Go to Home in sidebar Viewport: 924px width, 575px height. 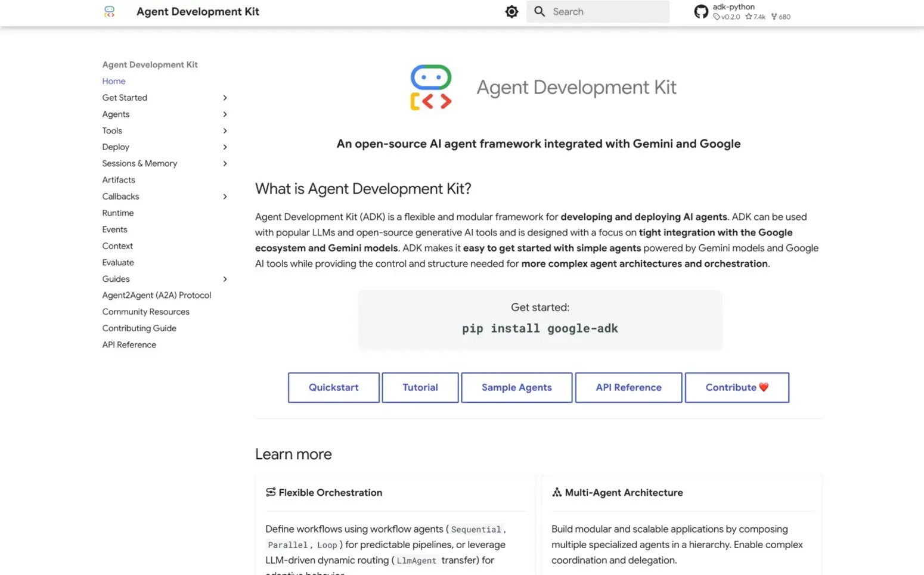(113, 81)
